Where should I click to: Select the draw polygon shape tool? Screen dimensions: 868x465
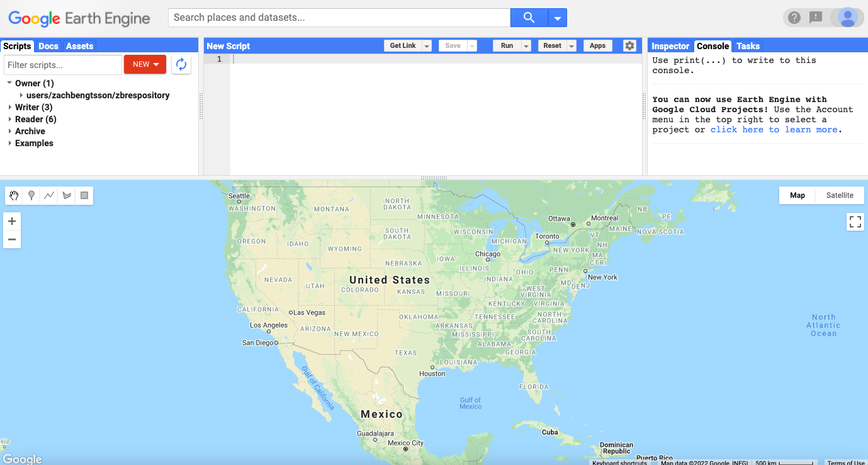click(67, 196)
